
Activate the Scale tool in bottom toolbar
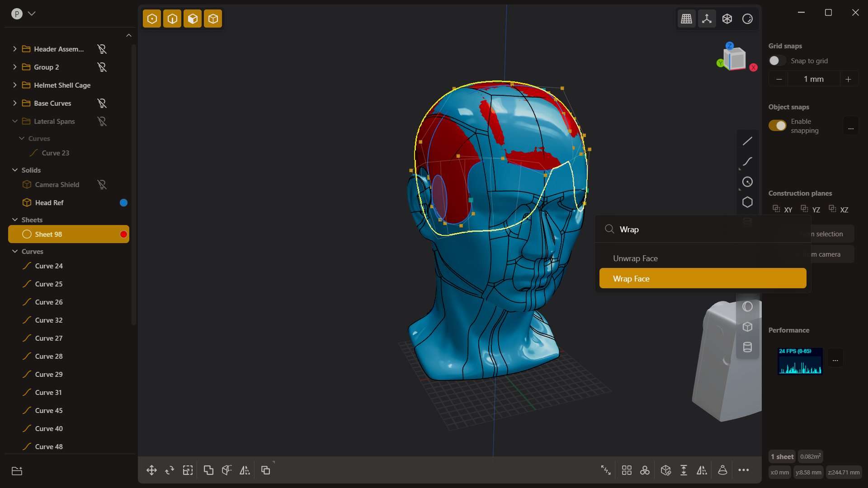188,470
